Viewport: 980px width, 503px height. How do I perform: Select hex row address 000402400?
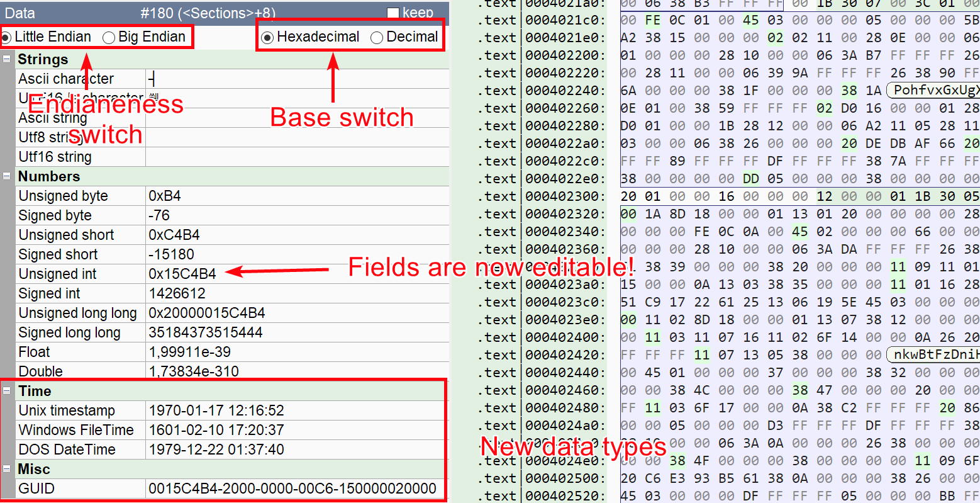click(x=565, y=337)
